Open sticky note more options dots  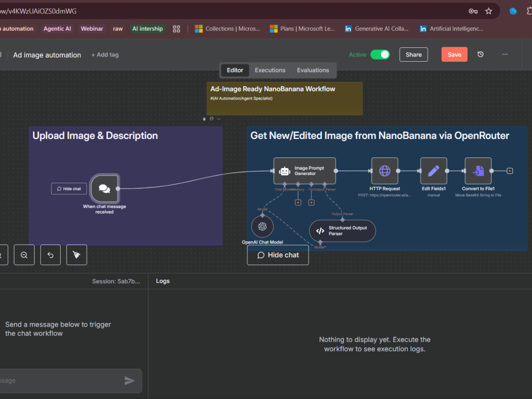219,119
